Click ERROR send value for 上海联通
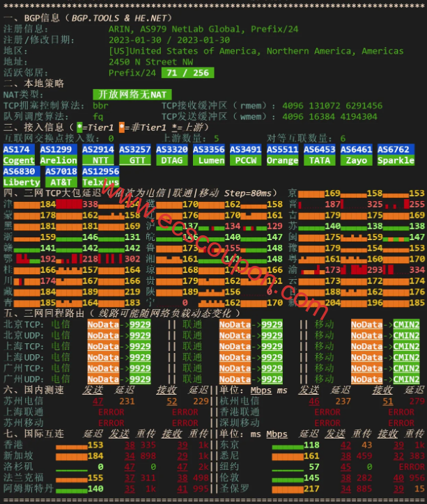The height and width of the screenshot is (504, 427). point(111,412)
